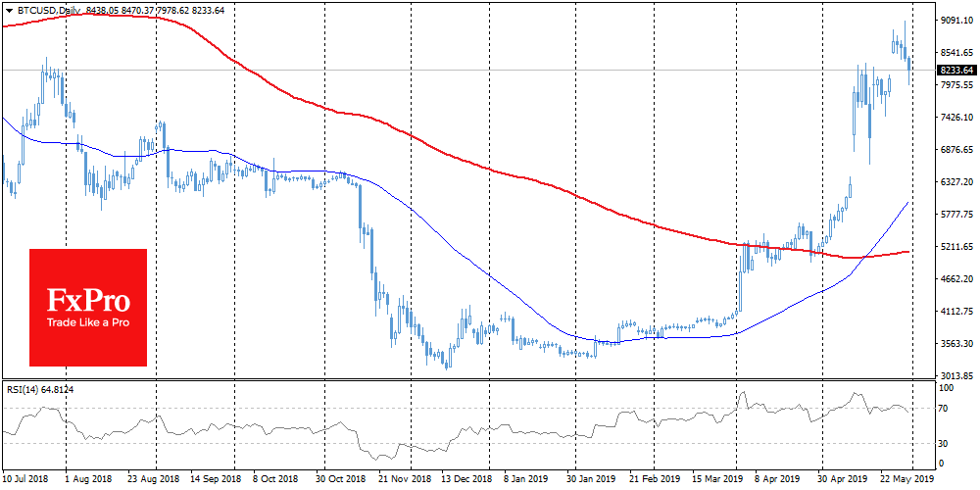Click the current price tag 8233.64
This screenshot has height=490, width=980.
[955, 71]
